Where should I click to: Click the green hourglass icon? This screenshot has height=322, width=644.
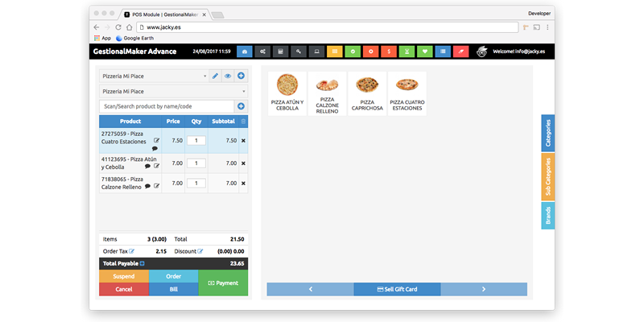(x=407, y=52)
